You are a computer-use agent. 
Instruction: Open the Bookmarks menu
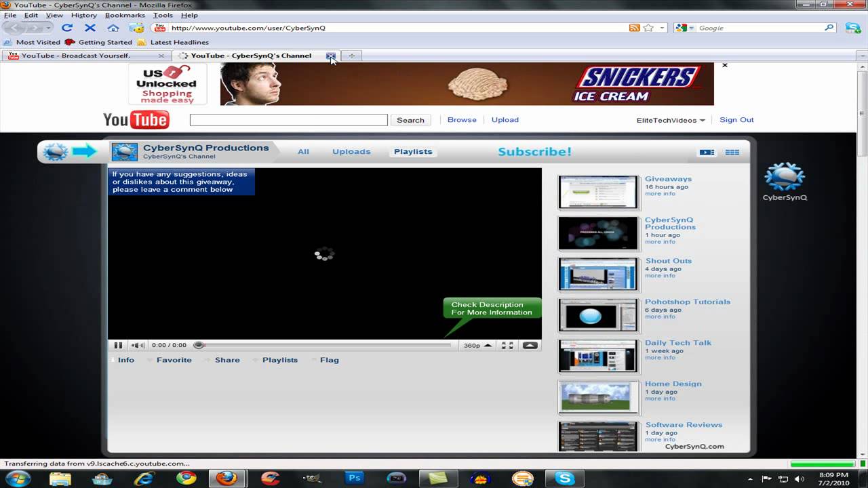(x=125, y=15)
